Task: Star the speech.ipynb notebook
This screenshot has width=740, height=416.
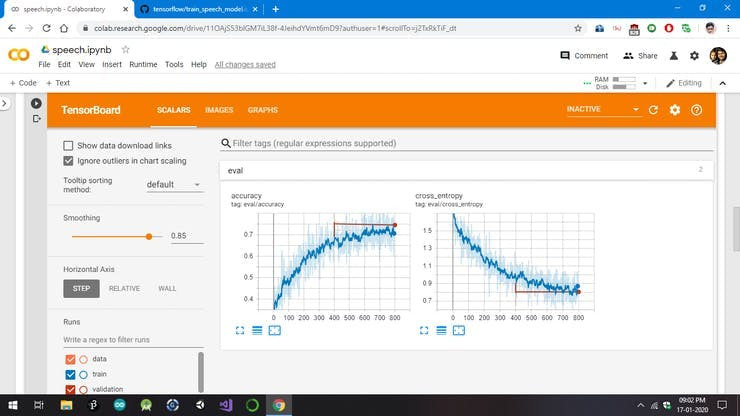Action: pyautogui.click(x=126, y=49)
